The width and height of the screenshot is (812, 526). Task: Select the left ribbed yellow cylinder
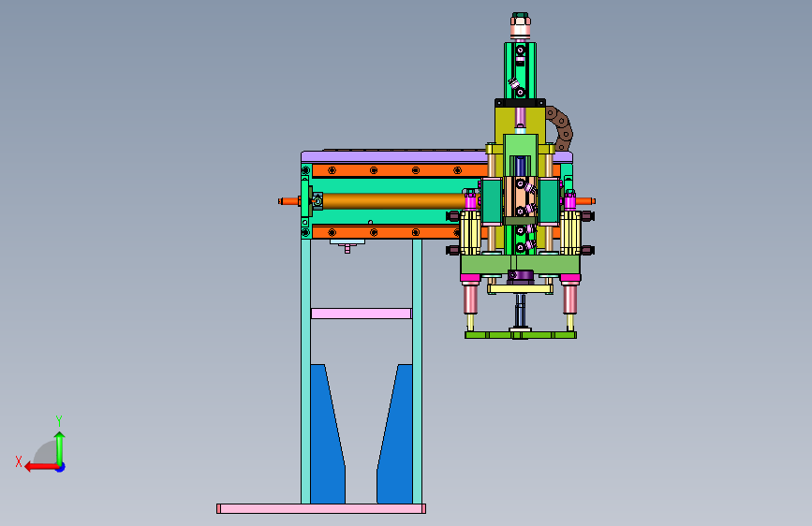click(470, 232)
